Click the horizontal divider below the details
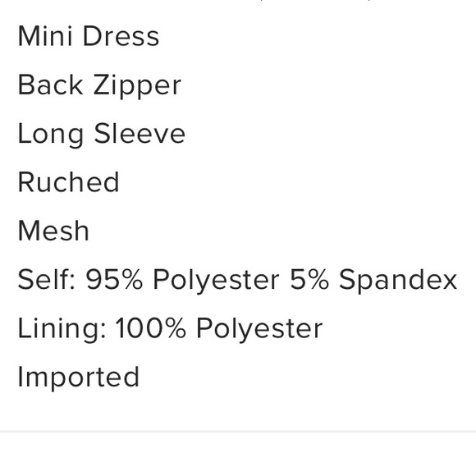476x476 pixels. (238, 431)
